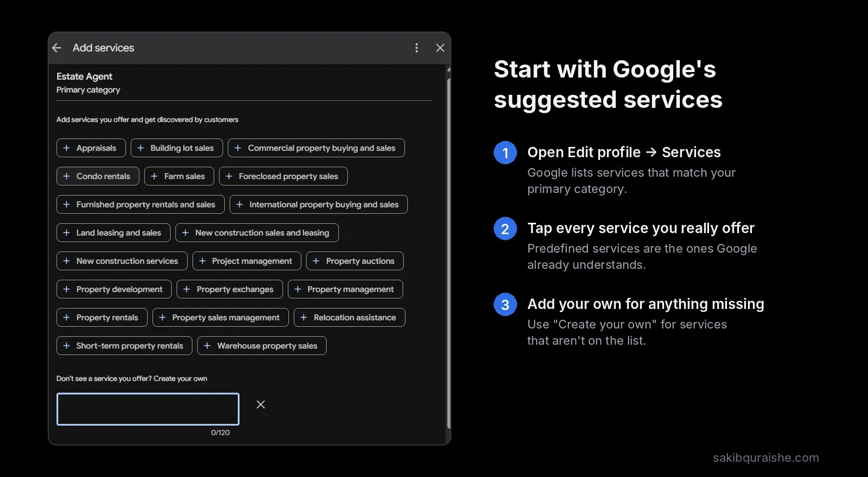The image size is (868, 477).
Task: Add the Property development service
Action: coord(114,289)
